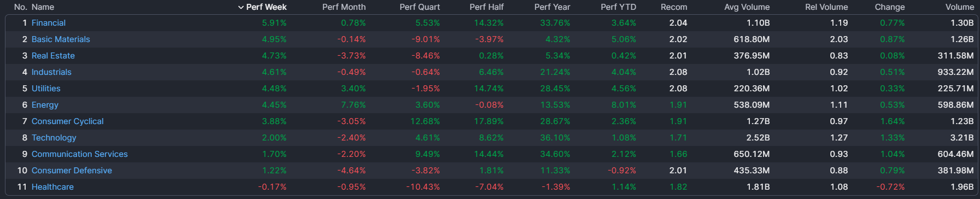
Task: Select the Consumer Defensive link
Action: coord(72,171)
